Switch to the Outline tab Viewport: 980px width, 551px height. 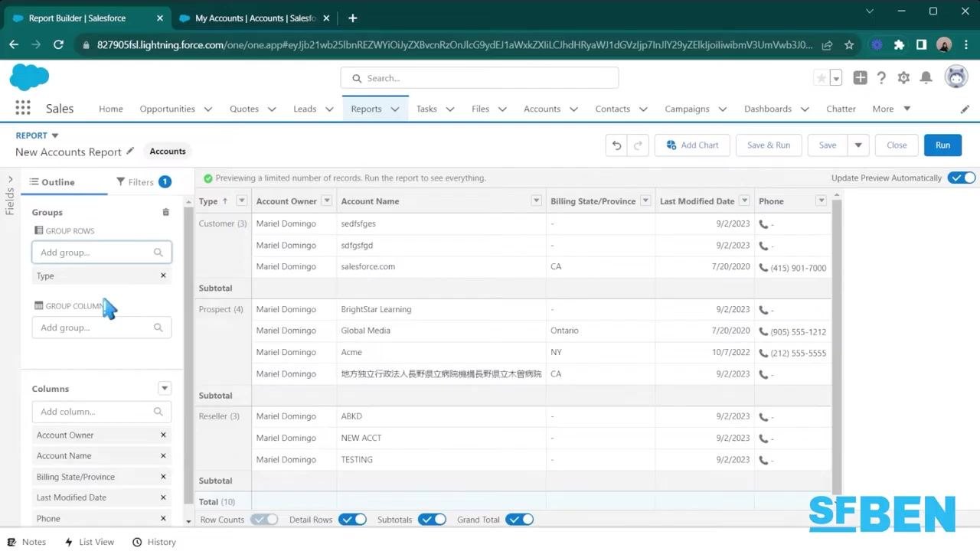point(52,182)
